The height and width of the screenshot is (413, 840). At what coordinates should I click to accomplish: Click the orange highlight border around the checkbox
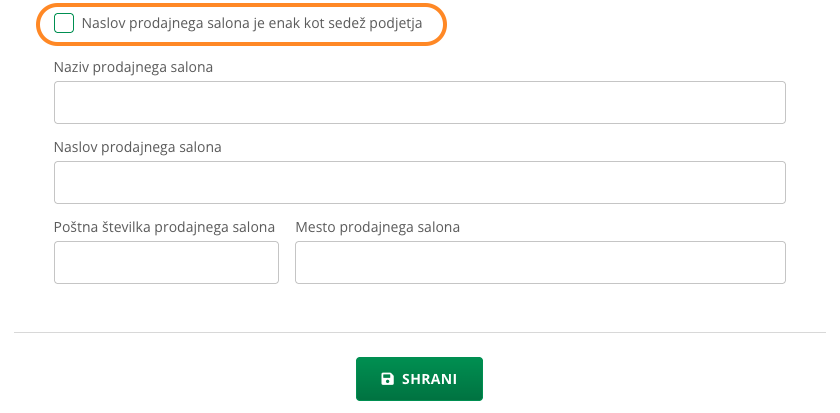point(443,24)
